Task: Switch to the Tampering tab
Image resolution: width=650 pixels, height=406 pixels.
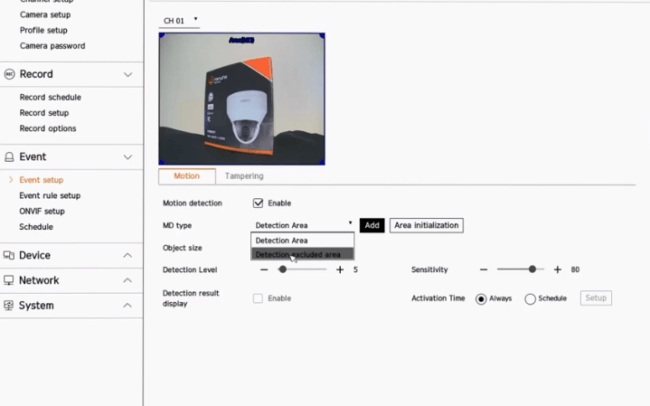Action: tap(244, 176)
